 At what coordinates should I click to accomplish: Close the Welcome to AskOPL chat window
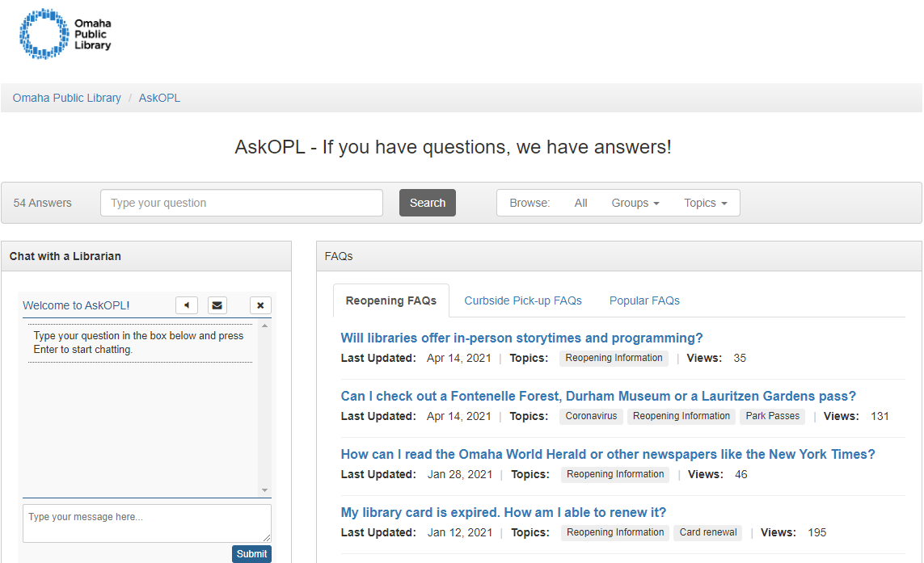tap(260, 305)
